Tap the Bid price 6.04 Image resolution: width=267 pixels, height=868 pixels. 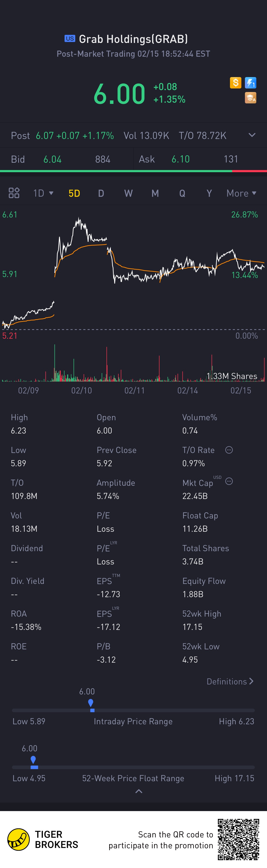point(53,159)
